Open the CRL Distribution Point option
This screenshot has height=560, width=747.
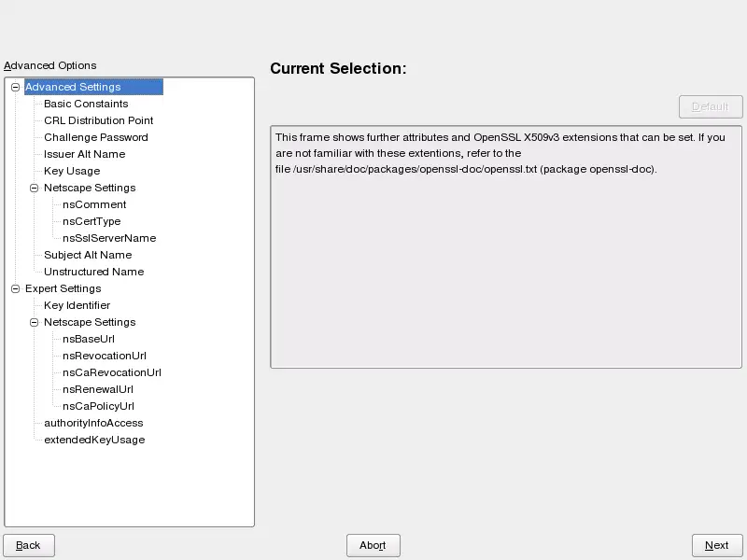tap(98, 120)
